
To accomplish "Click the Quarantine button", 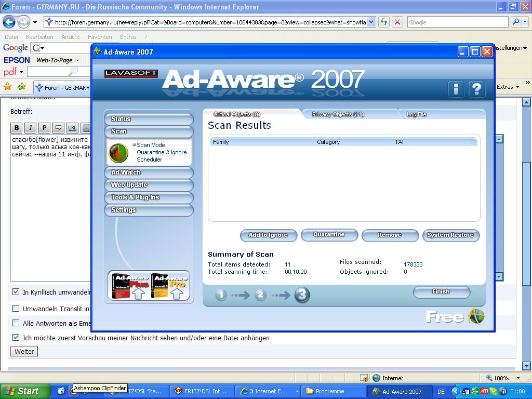I will click(x=329, y=235).
